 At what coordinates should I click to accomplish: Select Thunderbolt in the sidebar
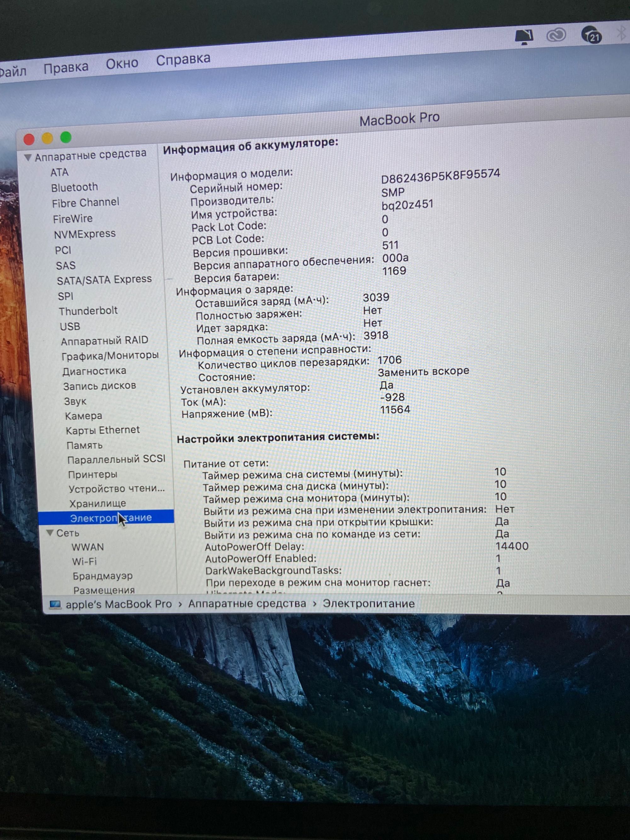tap(88, 311)
